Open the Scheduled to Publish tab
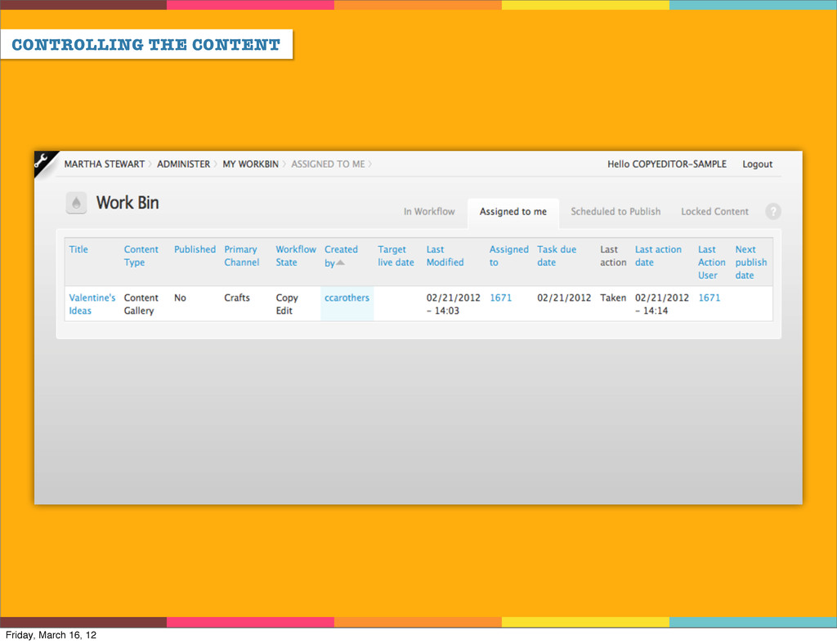The image size is (837, 644). (x=615, y=212)
